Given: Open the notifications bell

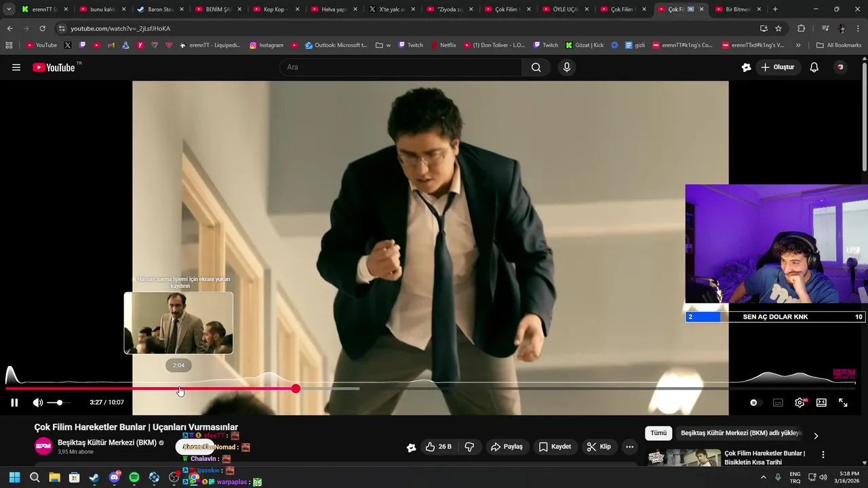Looking at the screenshot, I should pos(814,67).
